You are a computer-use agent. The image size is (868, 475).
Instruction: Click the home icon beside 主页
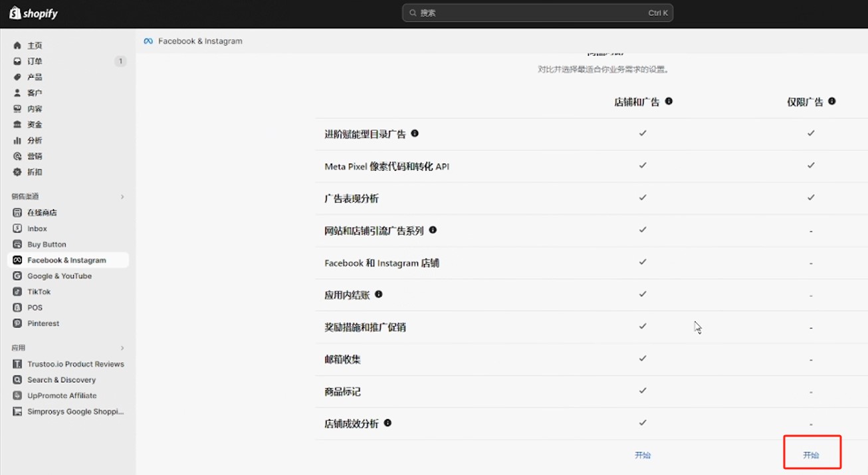click(x=17, y=46)
